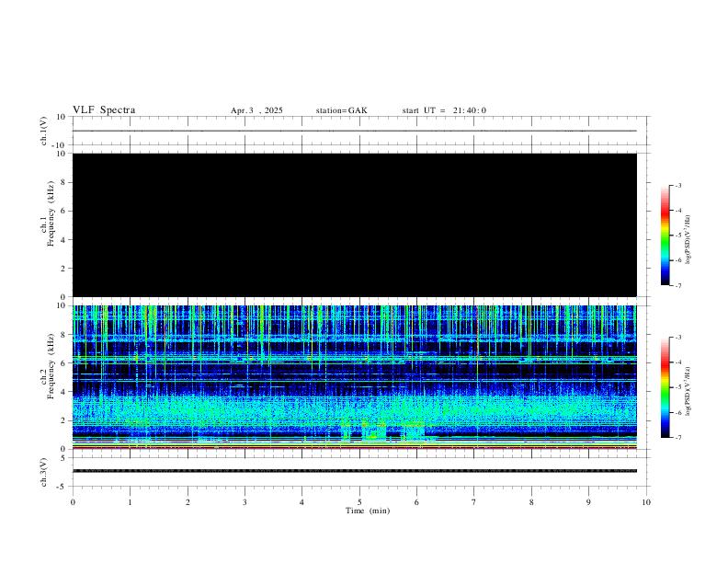The width and height of the screenshot is (728, 563).
Task: Click the "-5" tick on ch.2 colorbar
Action: click(677, 387)
